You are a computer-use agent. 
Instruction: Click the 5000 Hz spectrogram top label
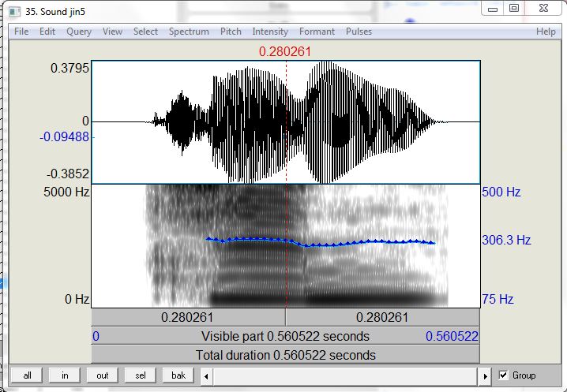(66, 192)
